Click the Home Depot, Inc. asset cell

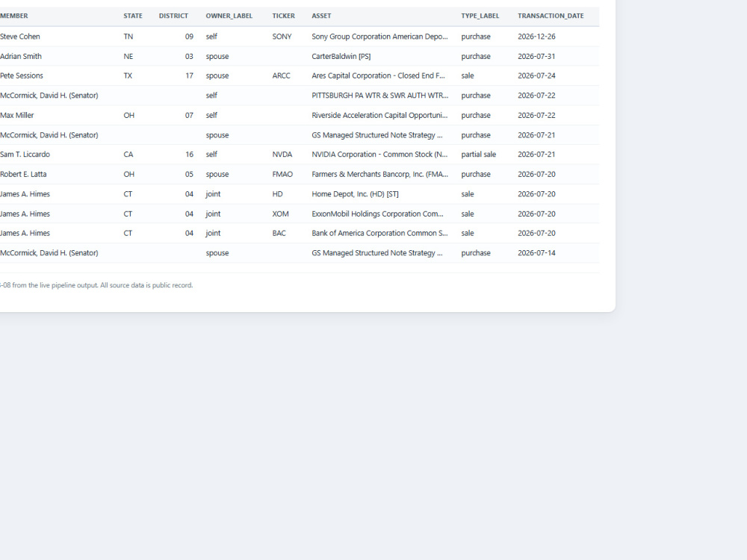[355, 194]
